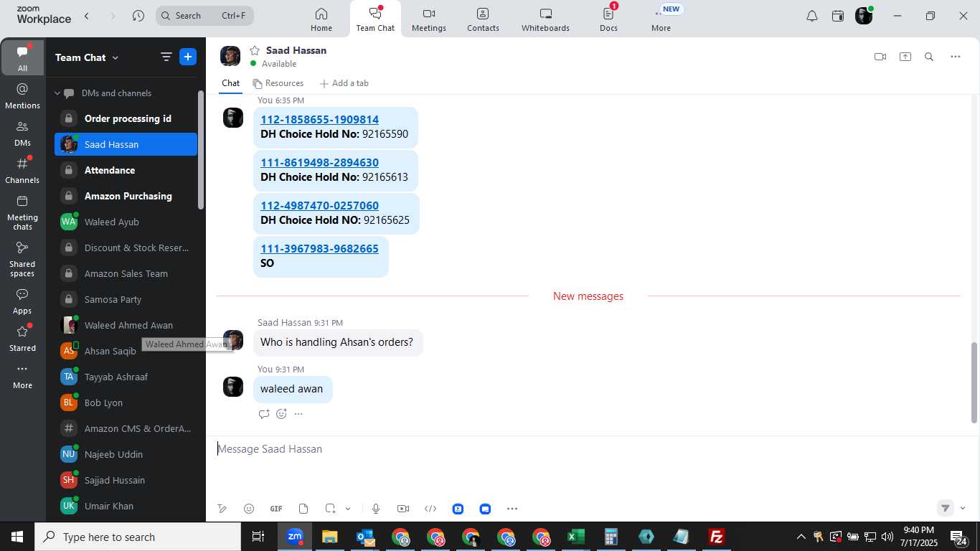Open the Amazon Purchasing channel

[x=126, y=196]
